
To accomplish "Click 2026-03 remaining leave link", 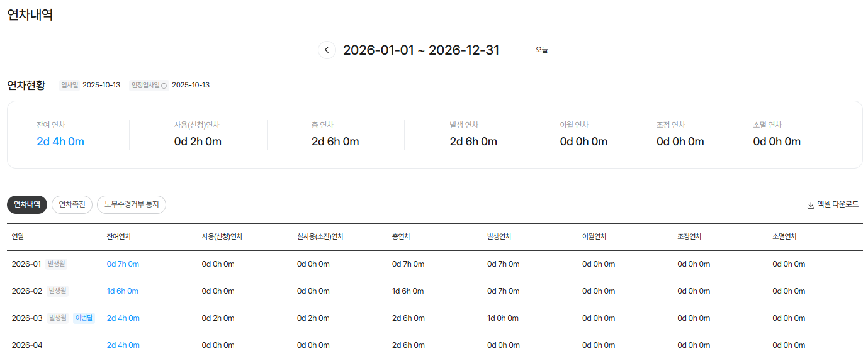I will pos(123,318).
